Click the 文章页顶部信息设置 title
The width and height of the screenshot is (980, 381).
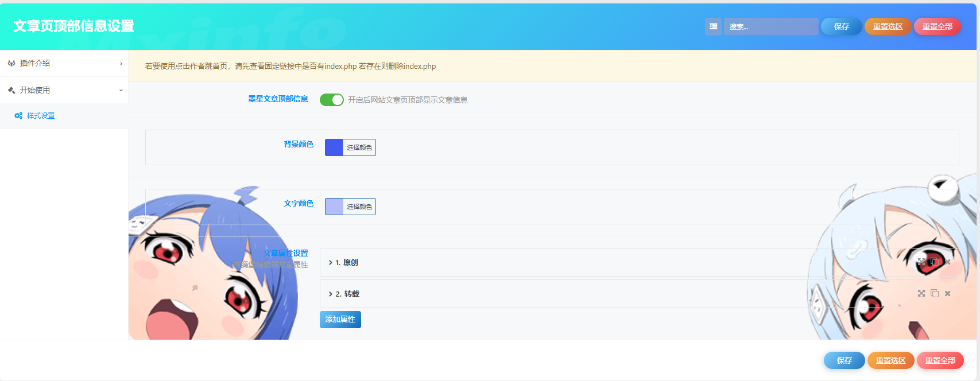74,26
